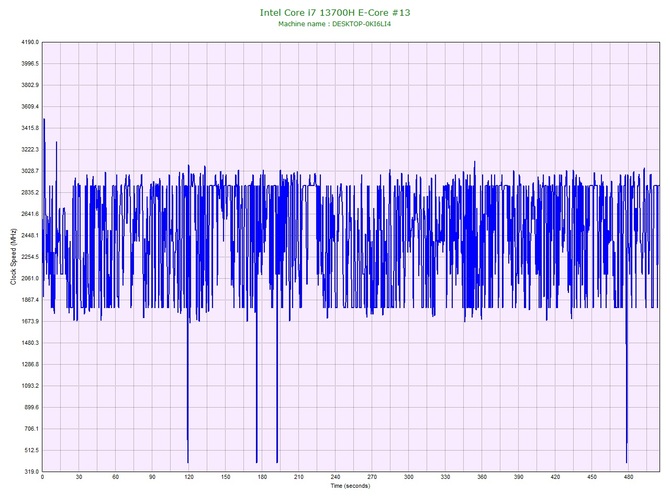Click the y-axis value 3415.8
670x503 pixels.
click(30, 128)
